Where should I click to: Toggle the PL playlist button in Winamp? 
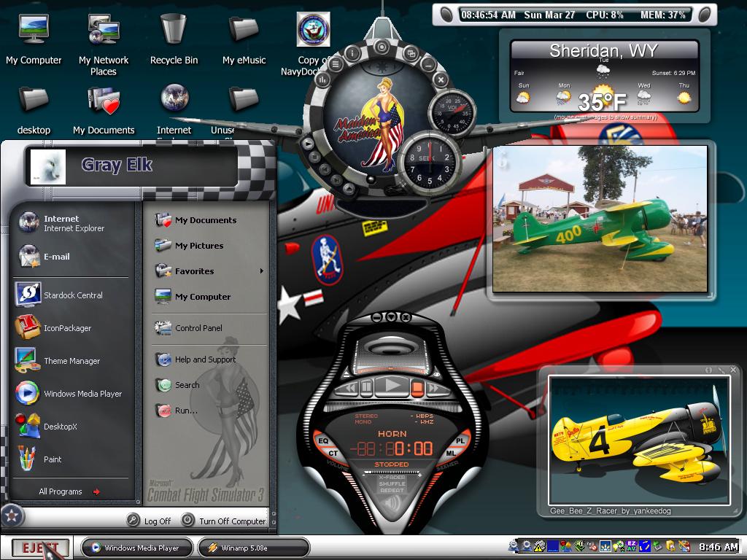click(x=460, y=441)
